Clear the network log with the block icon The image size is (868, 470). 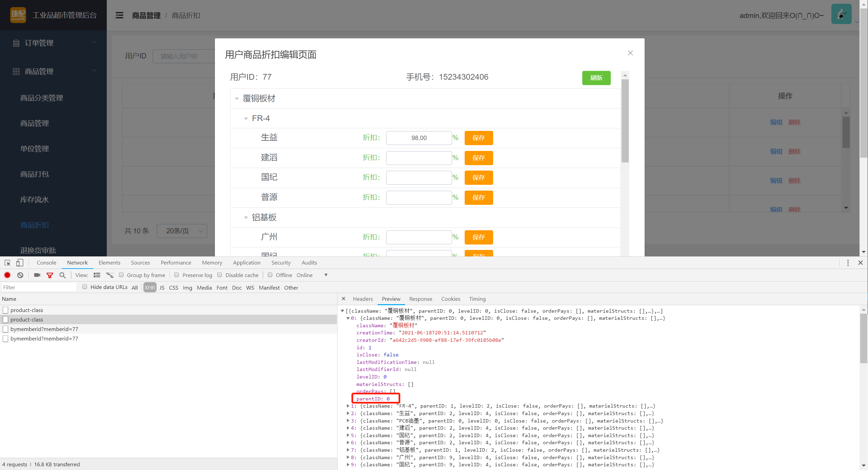click(x=20, y=275)
